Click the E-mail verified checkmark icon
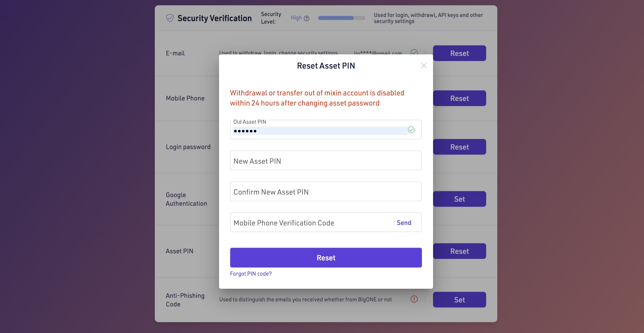 pos(414,52)
